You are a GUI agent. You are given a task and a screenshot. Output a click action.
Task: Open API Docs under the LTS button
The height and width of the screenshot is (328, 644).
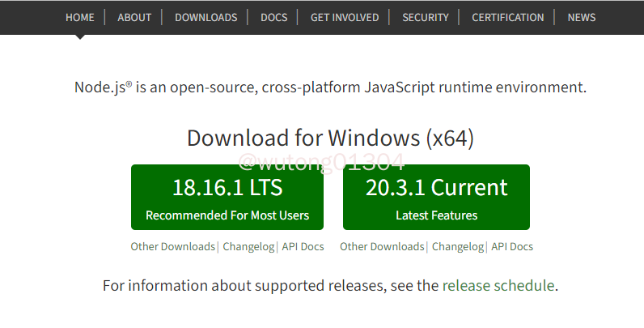pos(303,247)
